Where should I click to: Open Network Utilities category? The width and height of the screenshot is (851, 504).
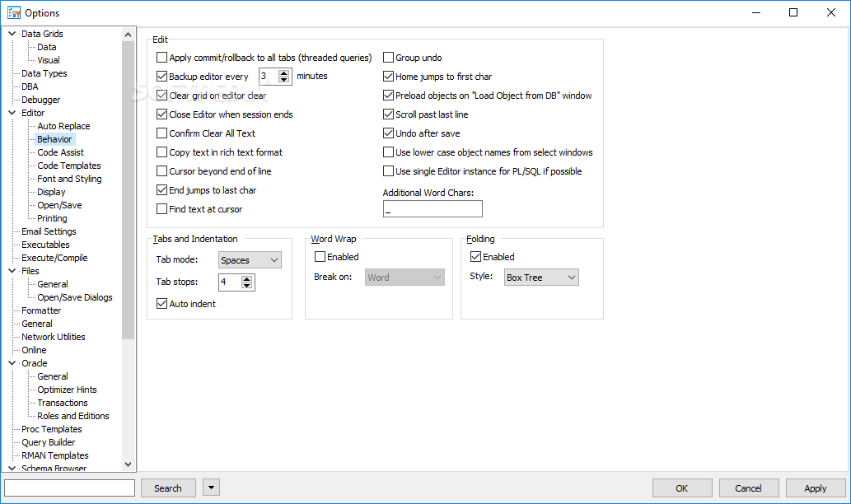(54, 337)
